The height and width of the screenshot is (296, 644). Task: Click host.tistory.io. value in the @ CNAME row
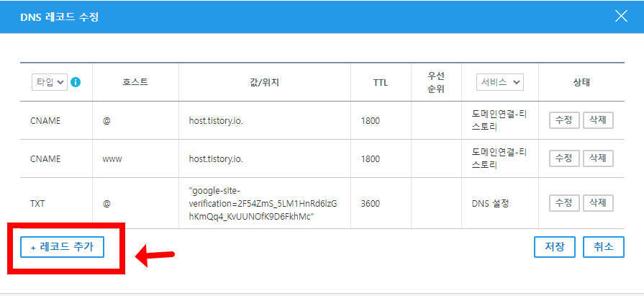pyautogui.click(x=216, y=121)
